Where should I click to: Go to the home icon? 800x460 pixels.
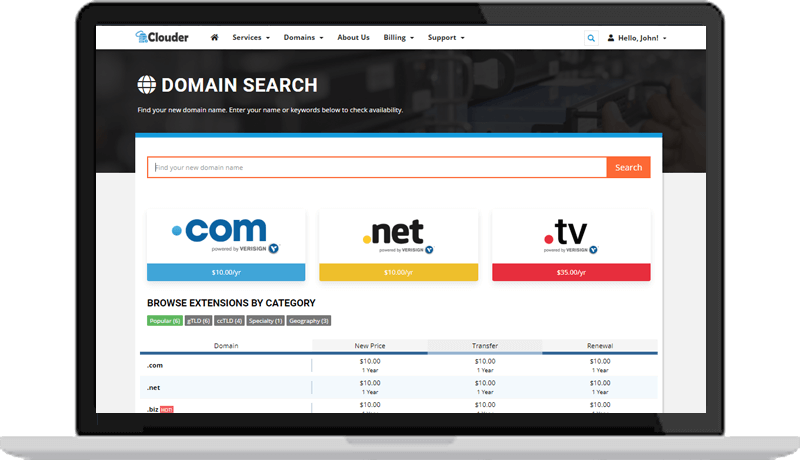(x=214, y=37)
